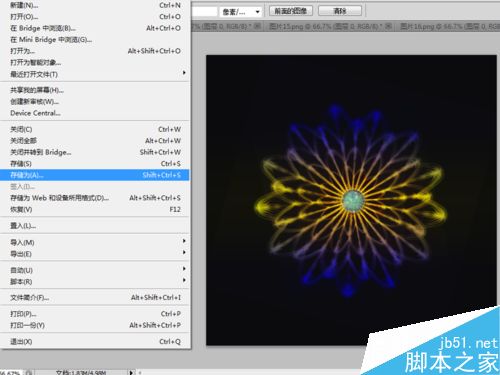Choose 退出(X) to quit Photoshop

95,342
